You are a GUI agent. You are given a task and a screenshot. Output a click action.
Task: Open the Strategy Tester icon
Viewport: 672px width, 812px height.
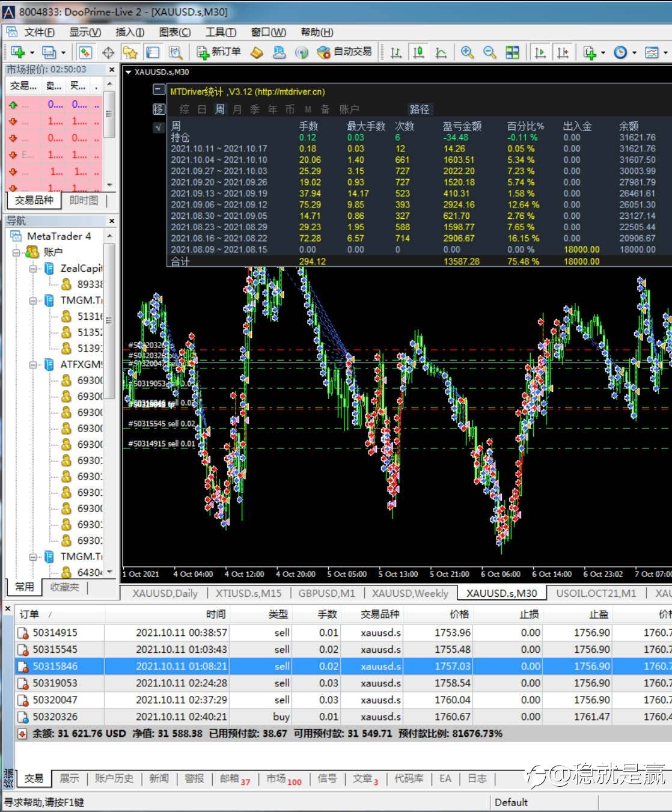[175, 52]
